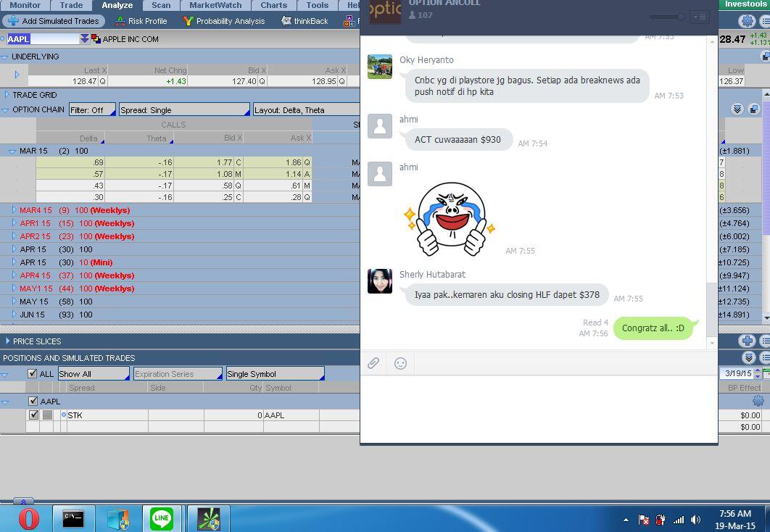Open the emoji smiley picker in chat
The height and width of the screenshot is (532, 770).
(x=401, y=363)
